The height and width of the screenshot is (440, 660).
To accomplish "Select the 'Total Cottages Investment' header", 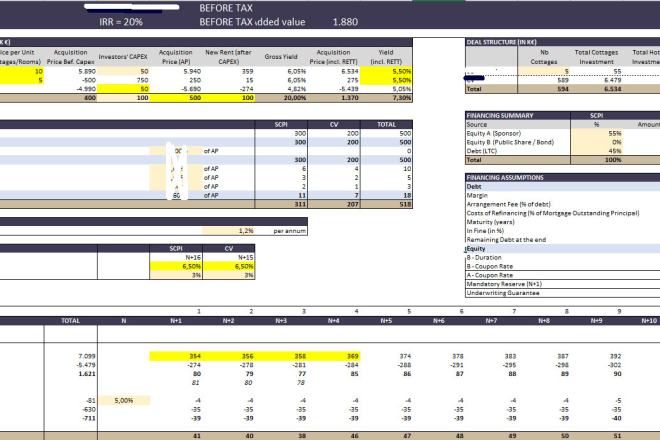I will [596, 57].
